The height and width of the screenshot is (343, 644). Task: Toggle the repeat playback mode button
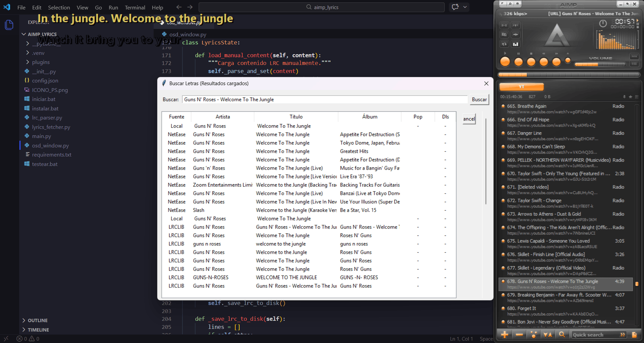click(x=504, y=44)
